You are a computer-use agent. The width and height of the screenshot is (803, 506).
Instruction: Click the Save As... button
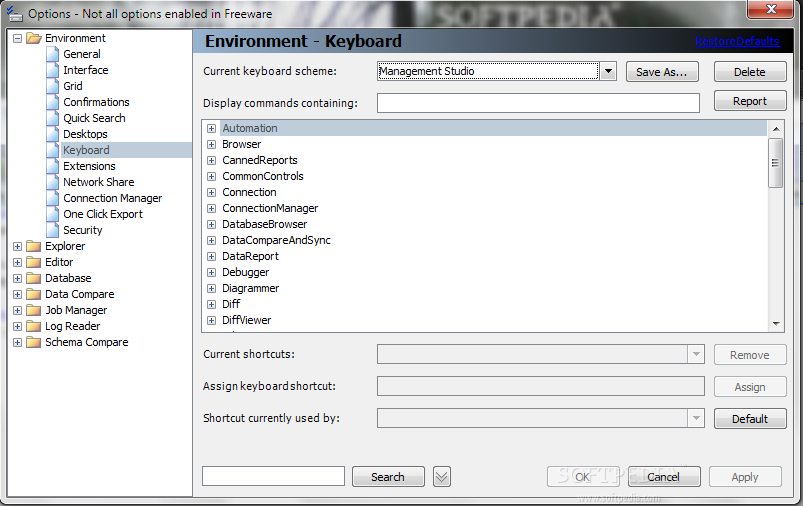662,72
